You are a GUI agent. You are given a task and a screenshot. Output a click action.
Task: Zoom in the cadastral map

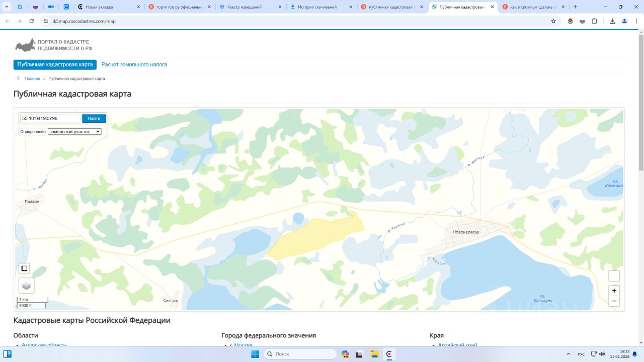(614, 291)
